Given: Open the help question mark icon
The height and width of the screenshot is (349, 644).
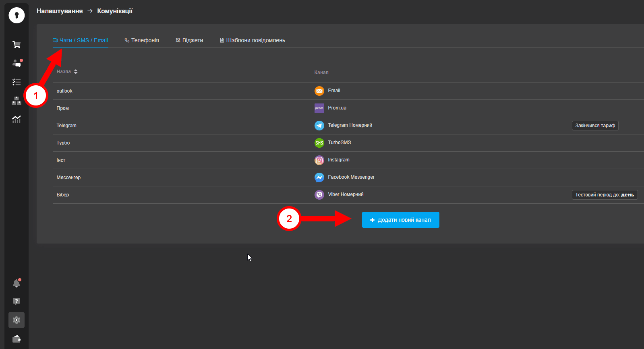Looking at the screenshot, I should (x=17, y=302).
